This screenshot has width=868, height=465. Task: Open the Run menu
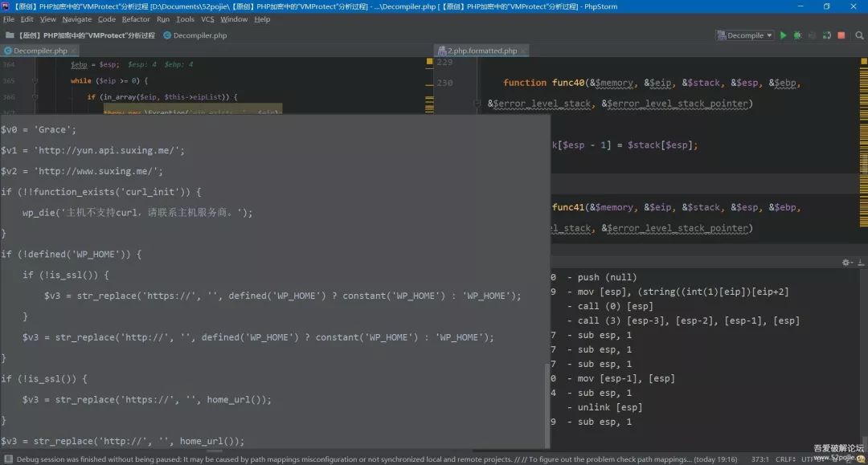click(162, 19)
